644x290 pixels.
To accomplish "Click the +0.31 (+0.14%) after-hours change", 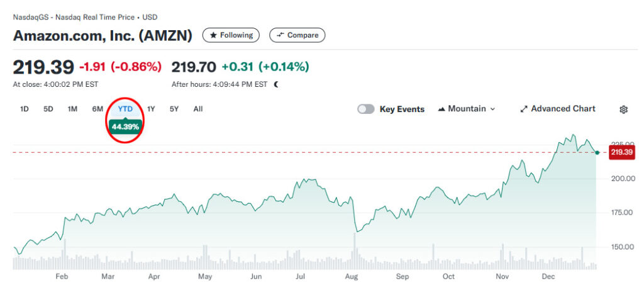I will click(265, 67).
